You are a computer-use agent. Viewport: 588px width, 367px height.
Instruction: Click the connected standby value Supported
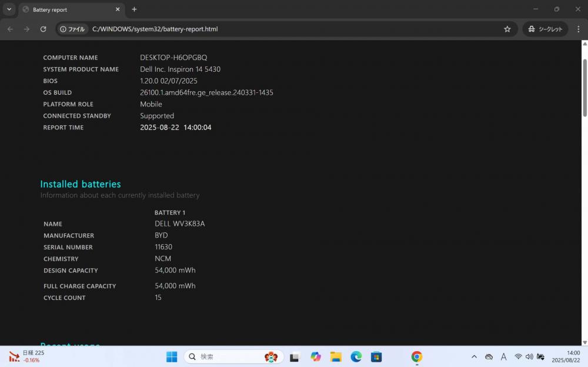(157, 116)
